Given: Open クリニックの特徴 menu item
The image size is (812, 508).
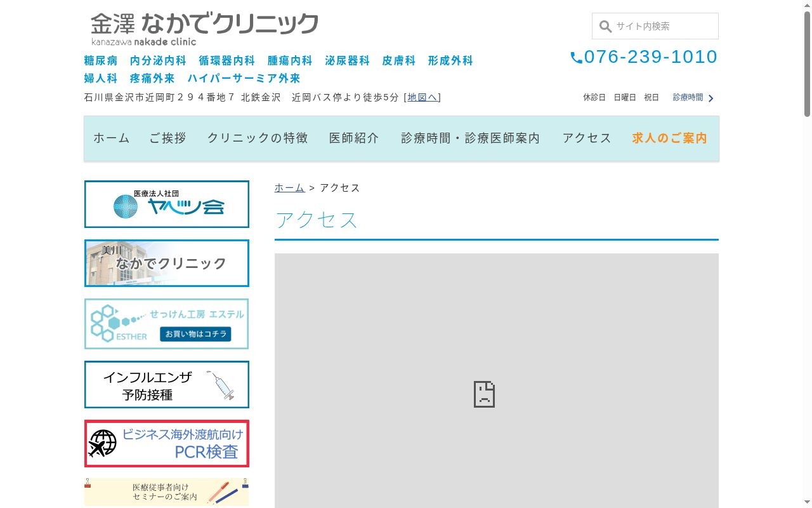Looking at the screenshot, I should tap(258, 138).
